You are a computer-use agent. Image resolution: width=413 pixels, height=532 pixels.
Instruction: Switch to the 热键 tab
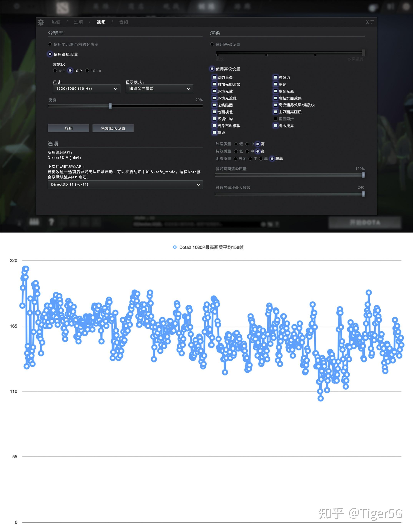click(x=56, y=22)
